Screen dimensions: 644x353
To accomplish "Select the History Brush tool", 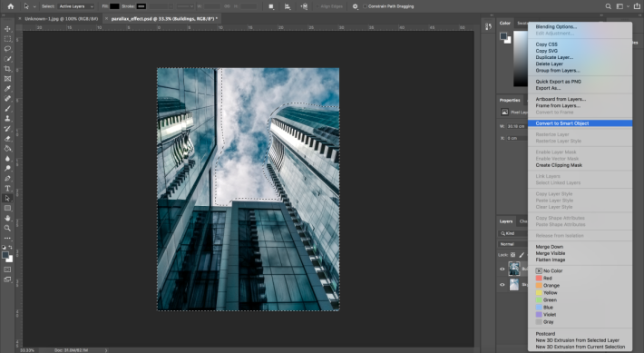I will (x=7, y=129).
